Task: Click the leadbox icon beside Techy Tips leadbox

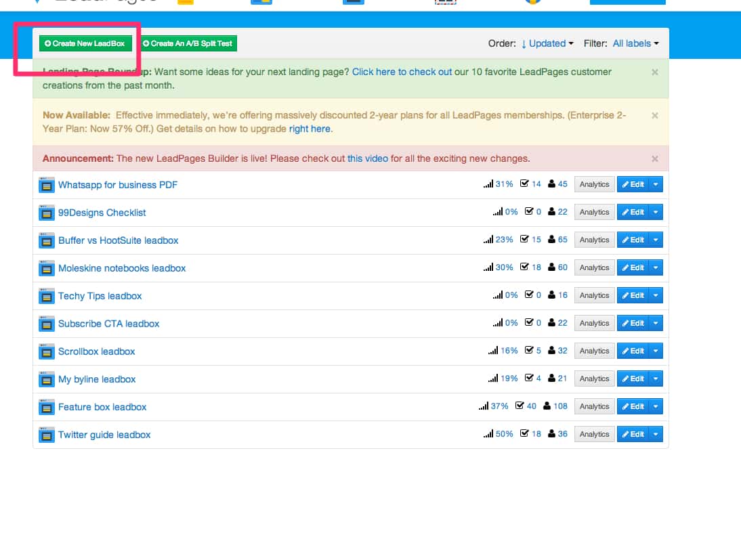Action: coord(46,296)
